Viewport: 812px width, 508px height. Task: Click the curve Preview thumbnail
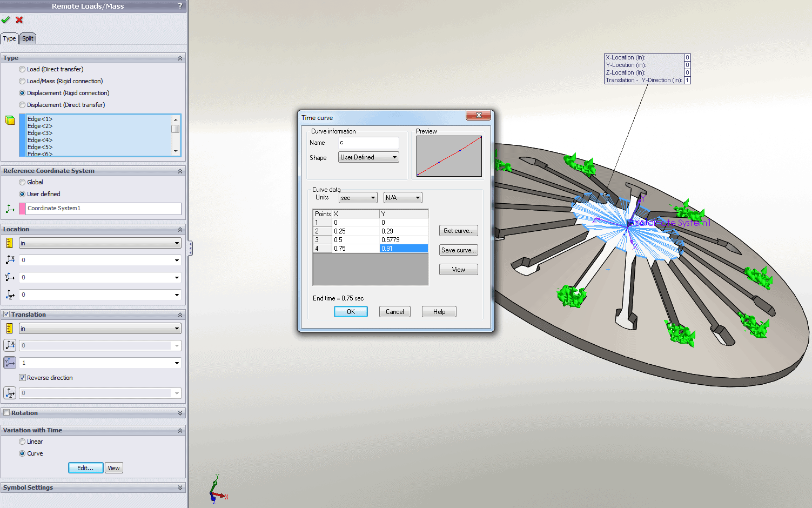[449, 156]
